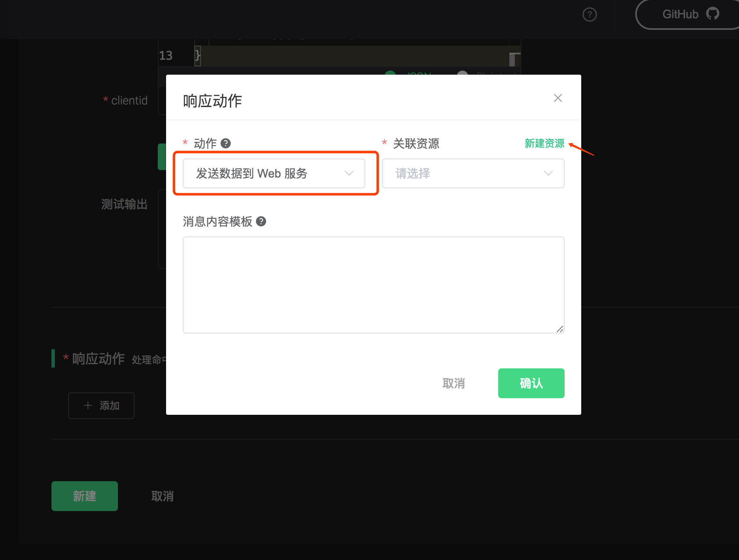Click the GitHub button in header
This screenshot has width=739, height=560.
point(687,14)
